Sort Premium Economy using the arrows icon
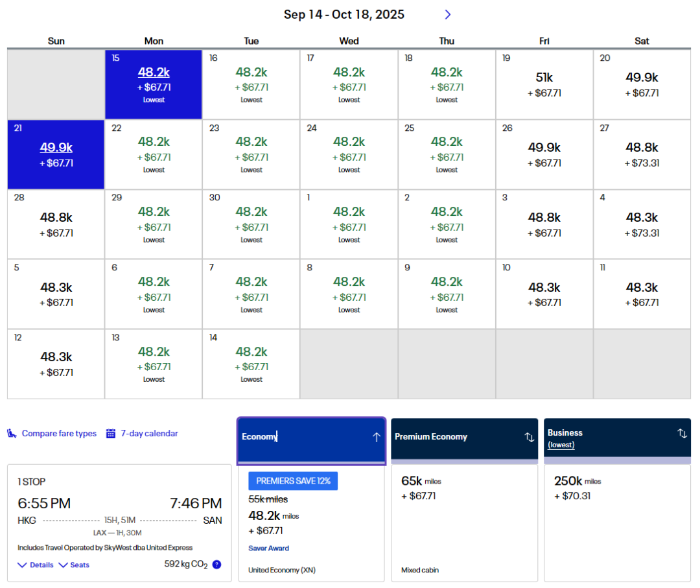The image size is (700, 588). pos(529,437)
